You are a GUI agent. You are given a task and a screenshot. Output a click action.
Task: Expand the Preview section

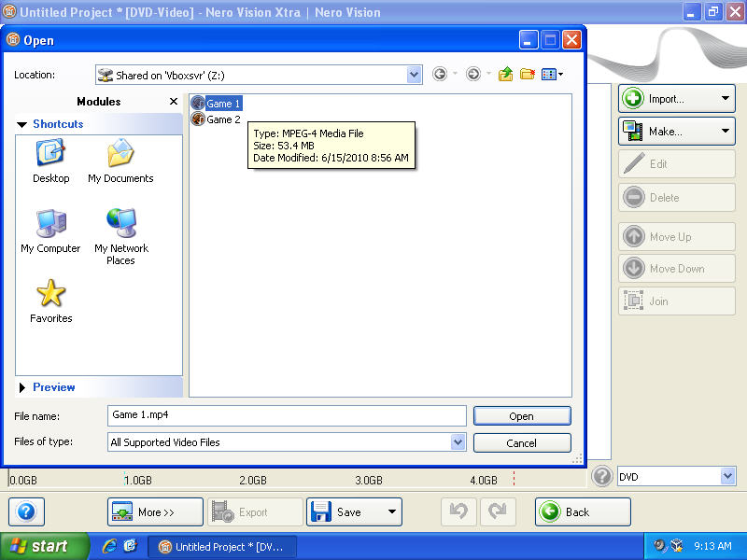pos(21,387)
